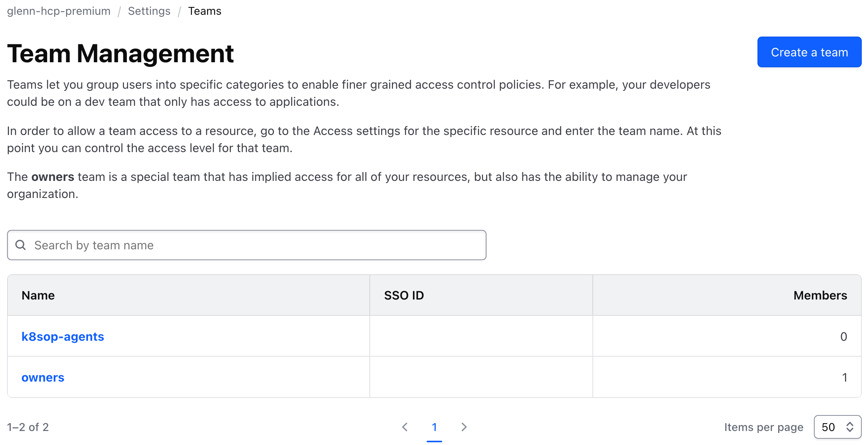Click the Members column header
Image resolution: width=868 pixels, height=445 pixels.
(820, 295)
